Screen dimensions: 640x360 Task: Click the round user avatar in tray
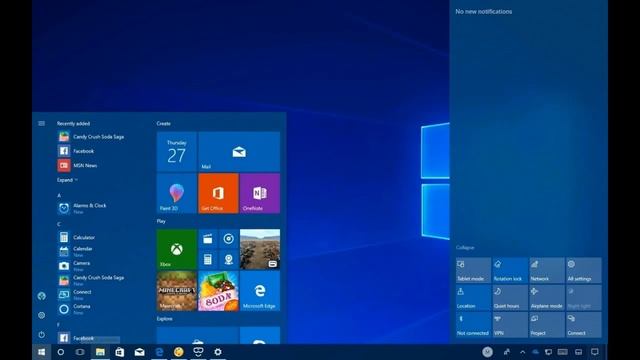[x=487, y=352]
